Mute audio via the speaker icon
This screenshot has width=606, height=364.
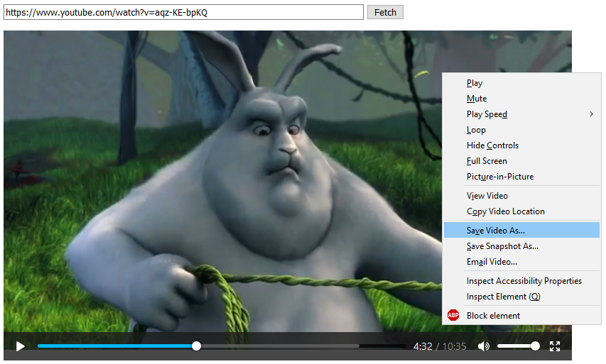[x=484, y=346]
